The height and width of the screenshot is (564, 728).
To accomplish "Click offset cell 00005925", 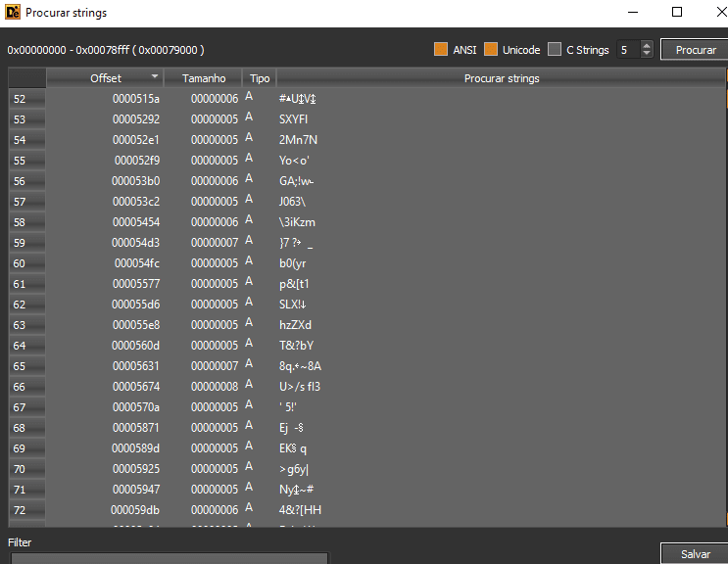I will tap(135, 469).
